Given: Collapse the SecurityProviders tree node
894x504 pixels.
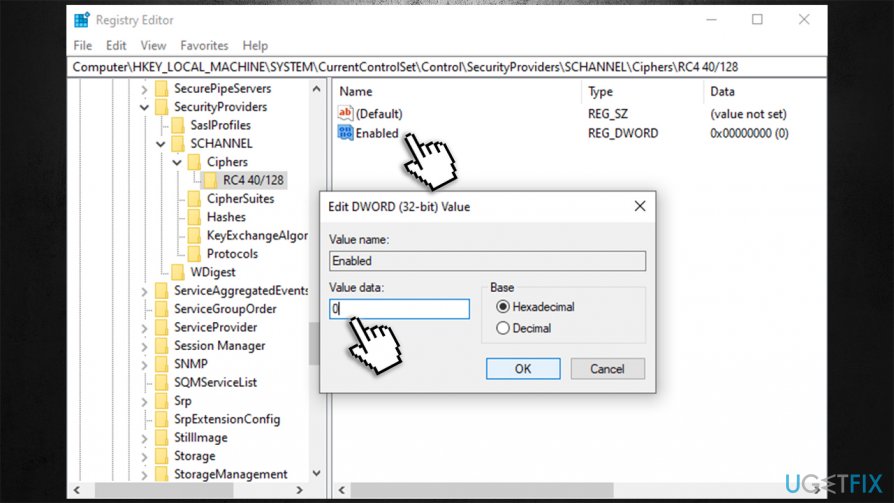Looking at the screenshot, I should click(x=144, y=107).
